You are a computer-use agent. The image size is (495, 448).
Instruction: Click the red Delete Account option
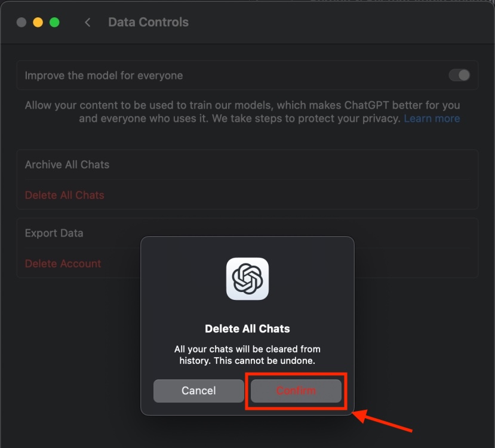coord(63,263)
